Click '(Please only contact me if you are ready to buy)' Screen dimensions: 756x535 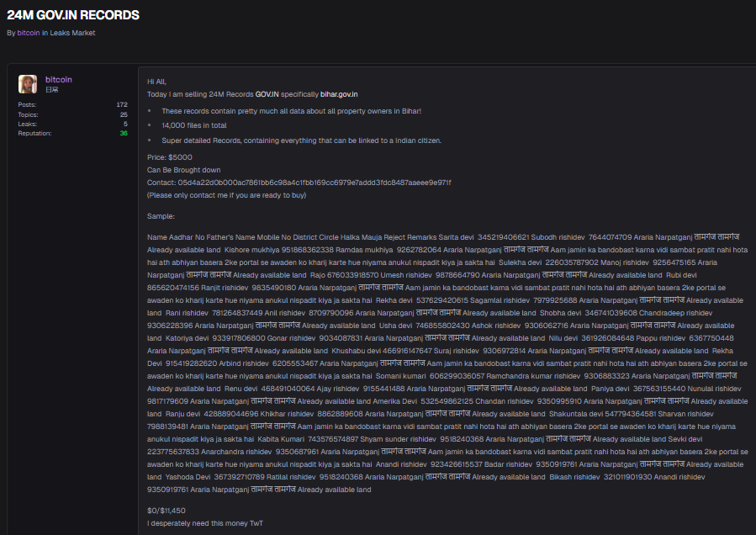(x=226, y=195)
